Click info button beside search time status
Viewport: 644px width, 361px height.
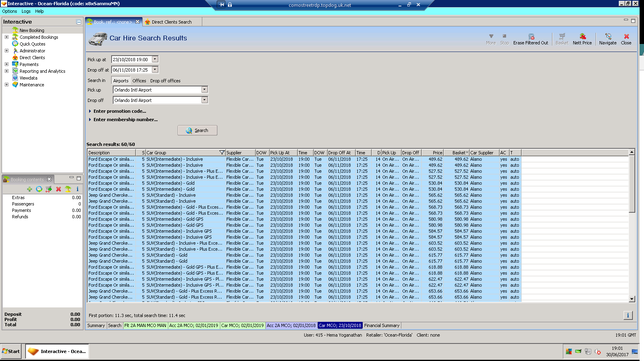pos(628,315)
